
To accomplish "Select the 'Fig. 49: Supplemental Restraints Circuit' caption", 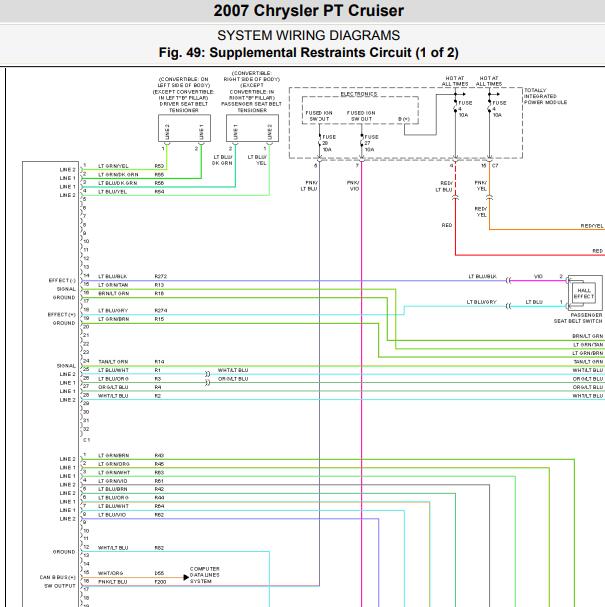I will click(308, 52).
